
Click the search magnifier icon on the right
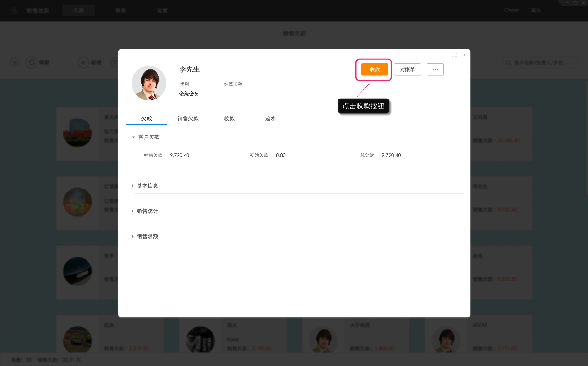pos(508,62)
